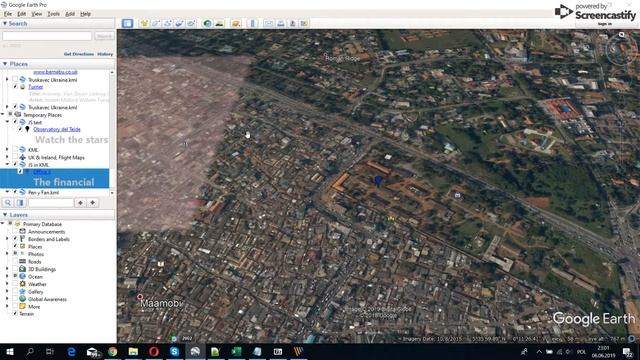Open Excel from the taskbar
This screenshot has width=640, height=360.
[236, 351]
